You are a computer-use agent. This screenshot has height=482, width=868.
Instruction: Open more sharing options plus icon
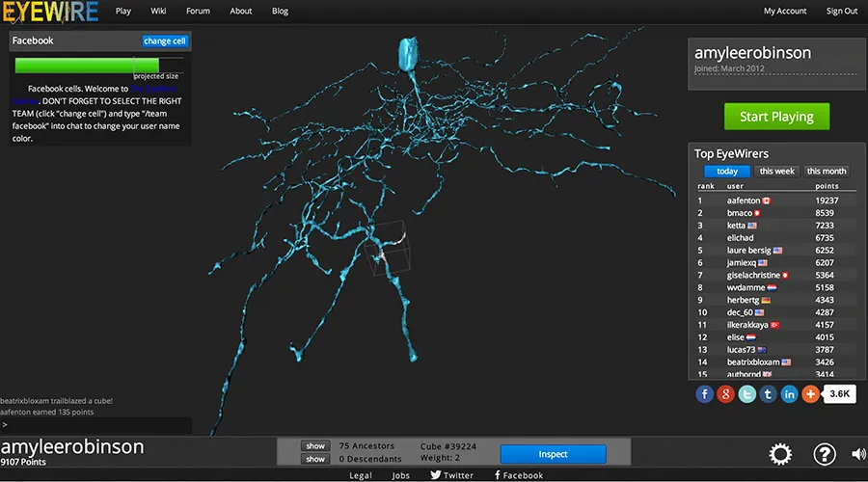tap(810, 393)
